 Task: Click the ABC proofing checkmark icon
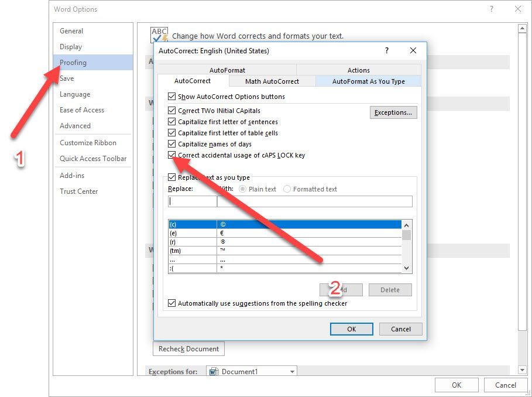[x=159, y=35]
